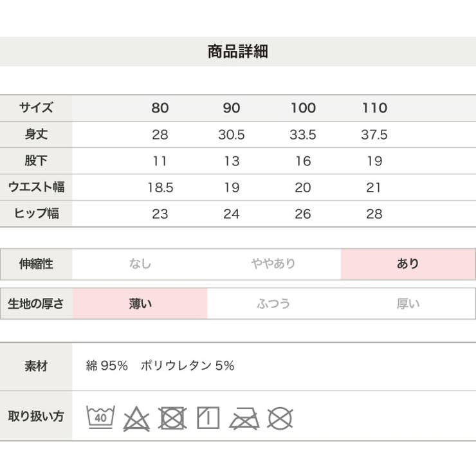The width and height of the screenshot is (476, 476).
Task: Click the 身丈 row label
Action: click(36, 134)
